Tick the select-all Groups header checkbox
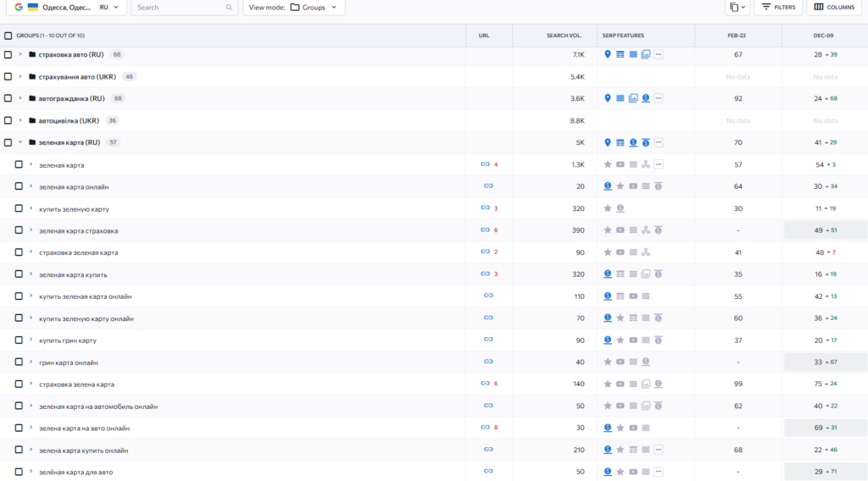Viewport: 868px width, 481px height. [x=8, y=36]
